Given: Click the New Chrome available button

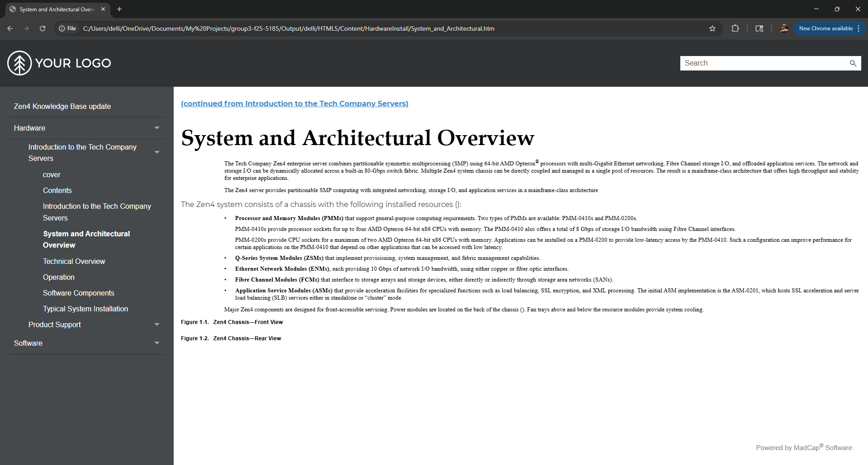Looking at the screenshot, I should point(825,28).
